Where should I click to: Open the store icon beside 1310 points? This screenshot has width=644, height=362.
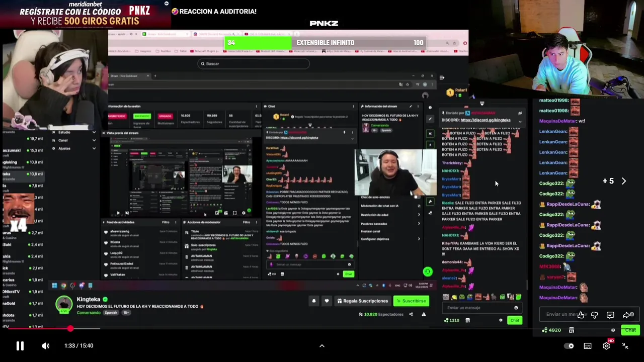[x=467, y=320]
